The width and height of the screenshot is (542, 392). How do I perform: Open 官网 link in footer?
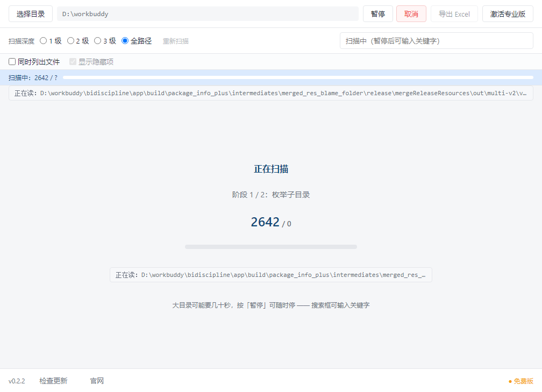click(97, 381)
